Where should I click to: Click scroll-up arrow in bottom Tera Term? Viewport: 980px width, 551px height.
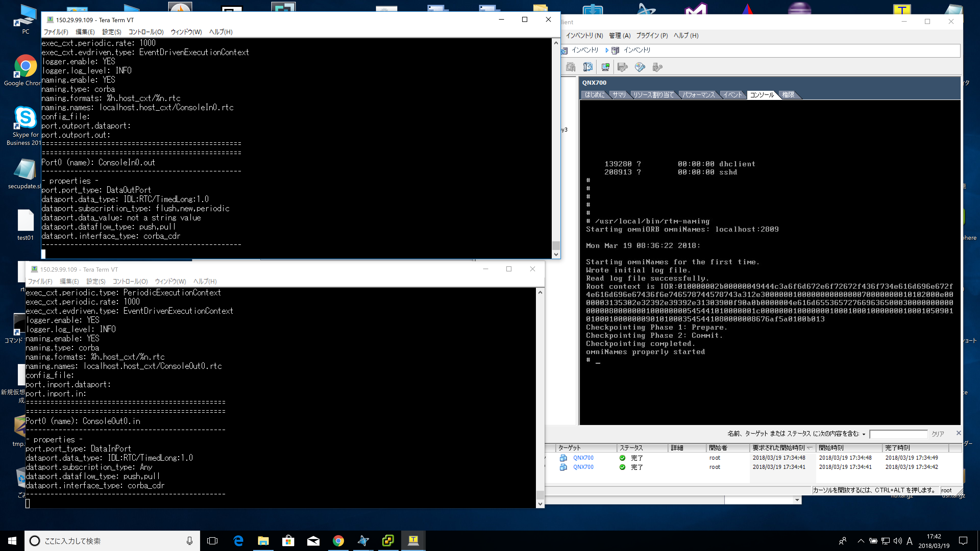[x=540, y=292]
